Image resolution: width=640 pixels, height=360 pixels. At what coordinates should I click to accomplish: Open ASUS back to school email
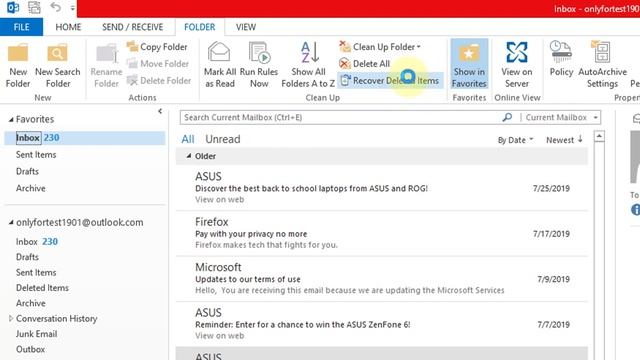pyautogui.click(x=382, y=188)
